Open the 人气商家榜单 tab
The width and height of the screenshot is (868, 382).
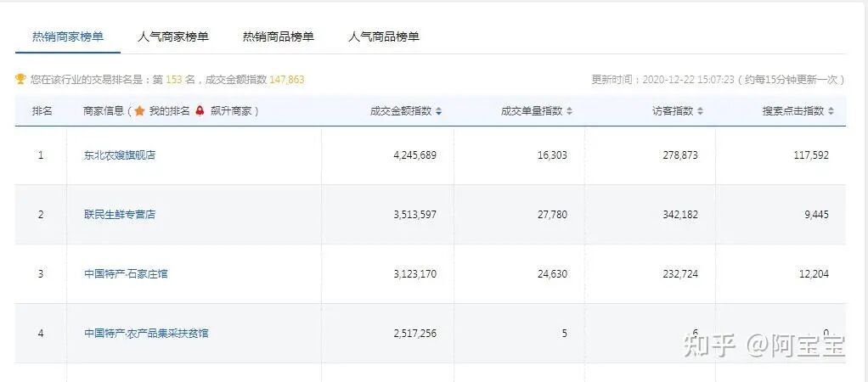(x=172, y=37)
